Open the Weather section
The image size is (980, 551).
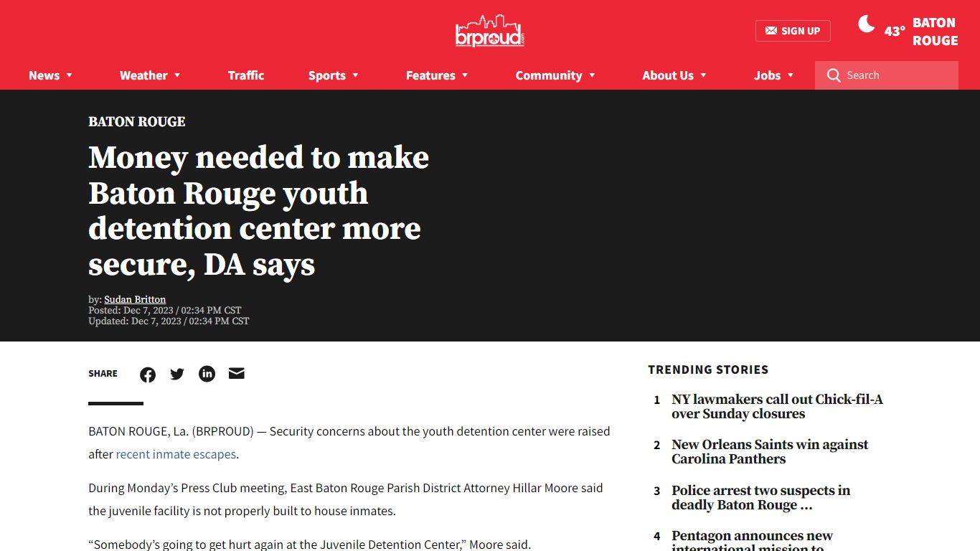[x=143, y=75]
